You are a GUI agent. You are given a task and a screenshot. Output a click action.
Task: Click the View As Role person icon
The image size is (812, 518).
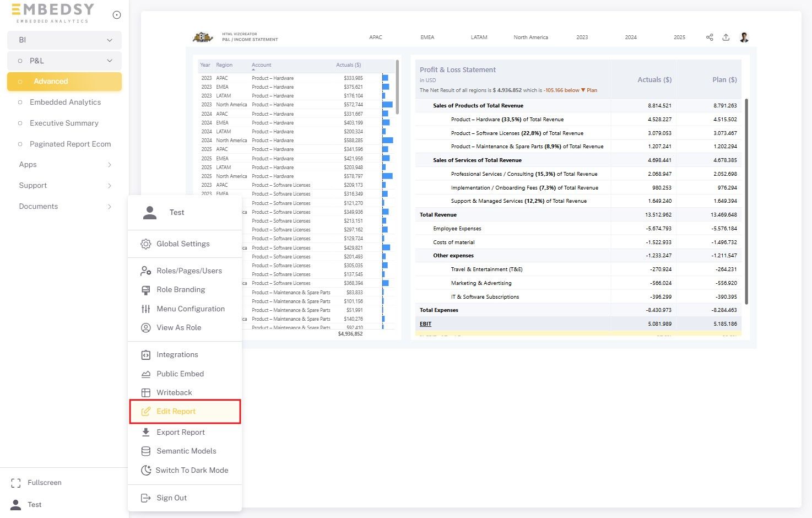(146, 328)
